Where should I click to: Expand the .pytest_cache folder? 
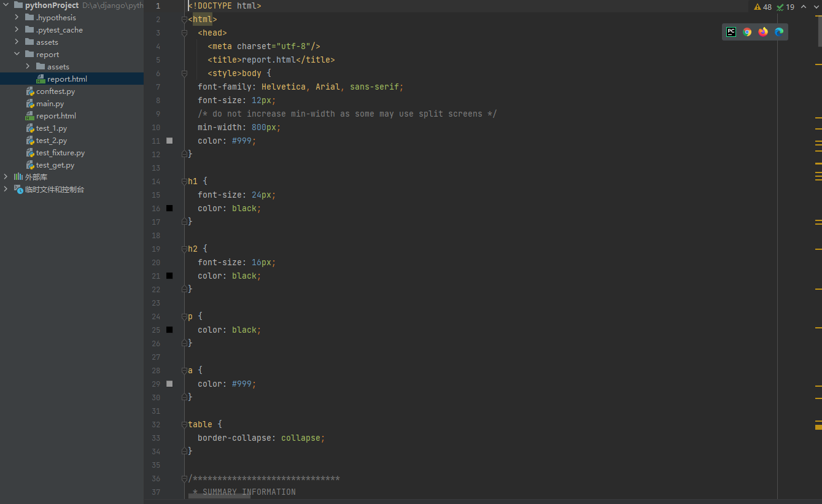pyautogui.click(x=17, y=29)
